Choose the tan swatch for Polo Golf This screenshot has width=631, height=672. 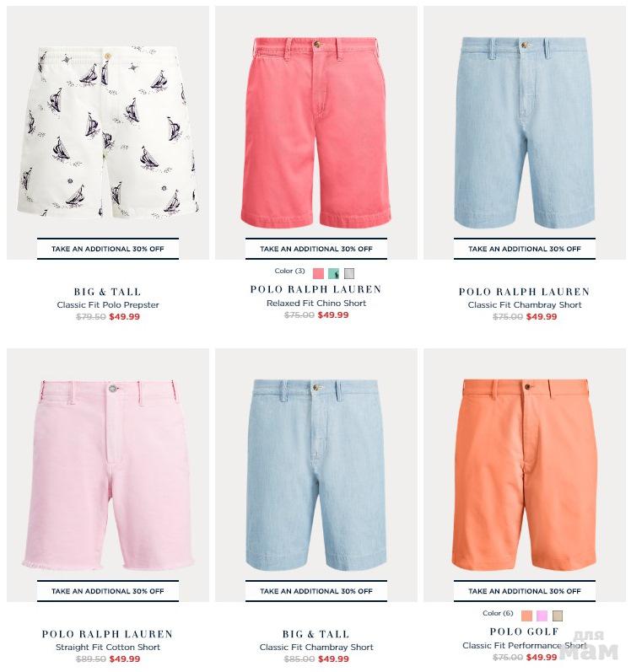pyautogui.click(x=558, y=616)
